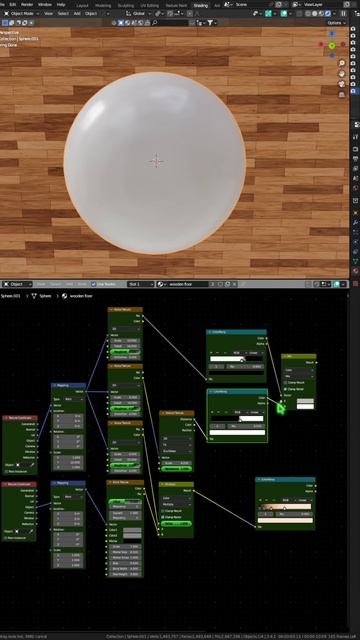Open the F1 feature dropdown on Voronoi node
360x640 pixels.
click(x=176, y=444)
